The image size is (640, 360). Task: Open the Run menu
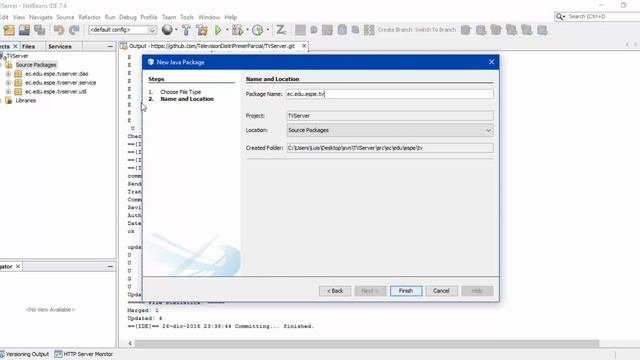tap(110, 17)
